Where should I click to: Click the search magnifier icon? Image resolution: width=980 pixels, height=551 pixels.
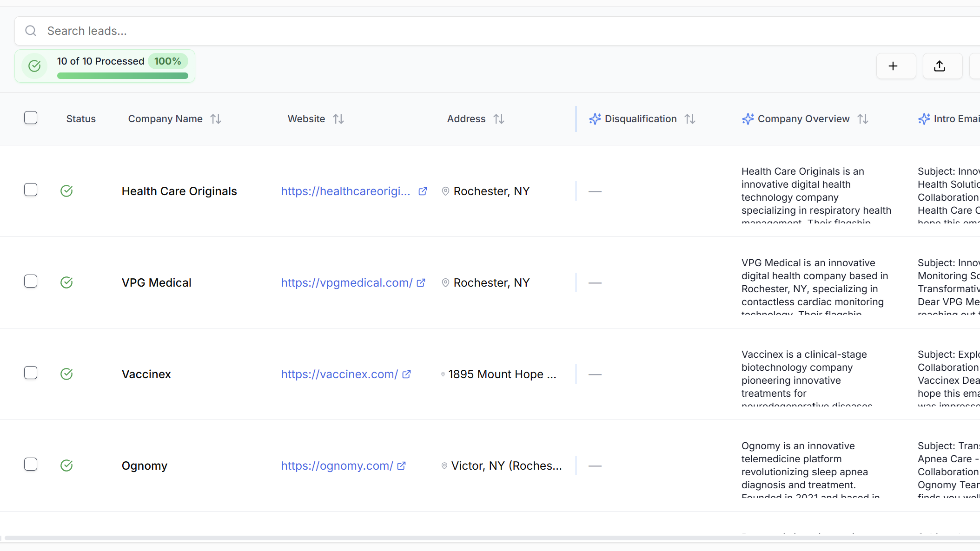coord(31,31)
